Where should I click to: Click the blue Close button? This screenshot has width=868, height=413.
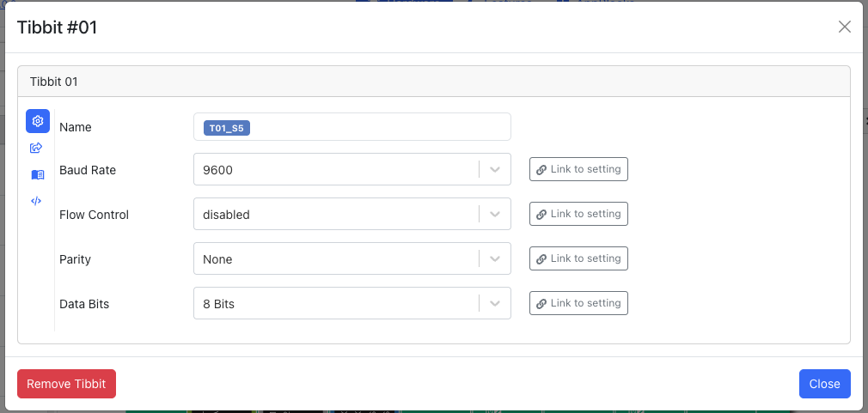[824, 384]
